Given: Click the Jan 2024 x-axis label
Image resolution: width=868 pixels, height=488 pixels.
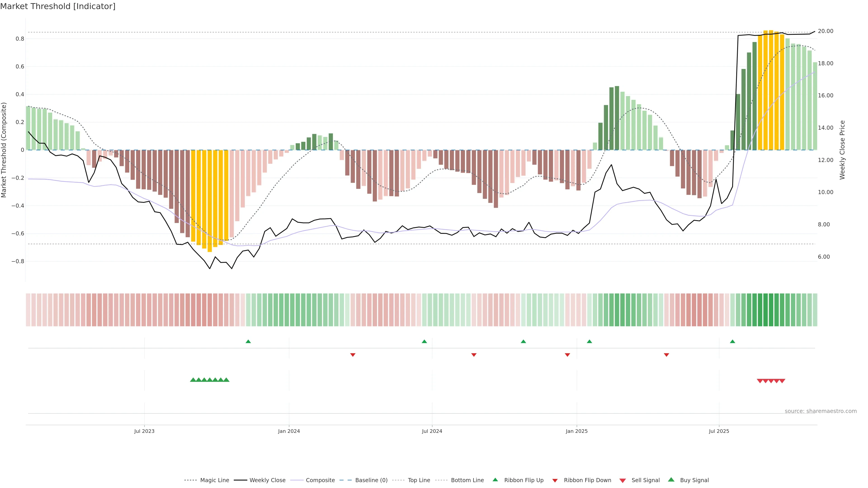Looking at the screenshot, I should (x=289, y=431).
